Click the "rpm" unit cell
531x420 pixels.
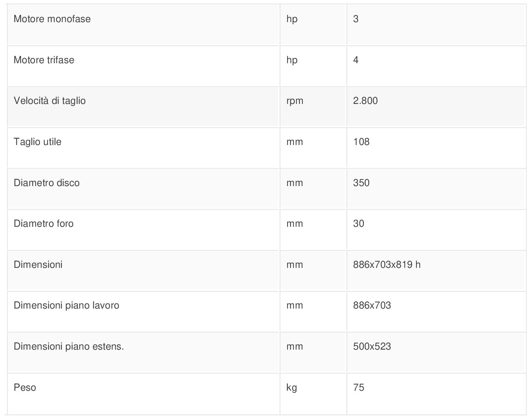(295, 101)
